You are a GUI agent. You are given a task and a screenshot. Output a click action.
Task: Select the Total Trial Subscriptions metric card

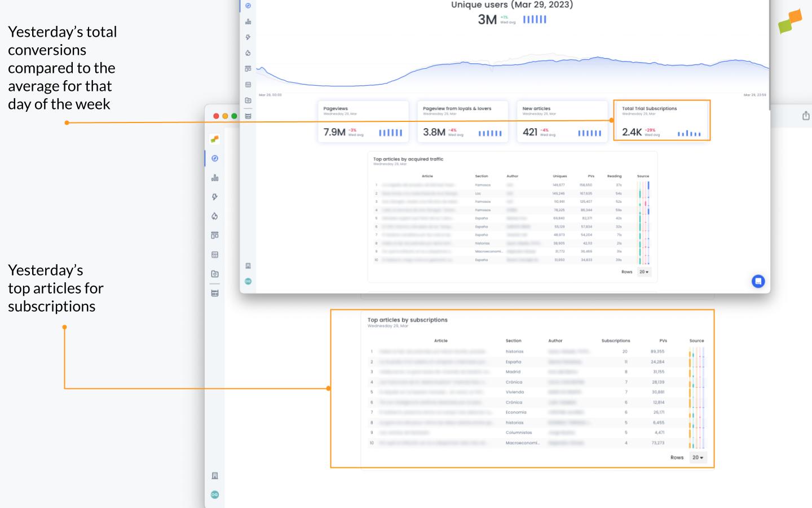click(x=661, y=120)
